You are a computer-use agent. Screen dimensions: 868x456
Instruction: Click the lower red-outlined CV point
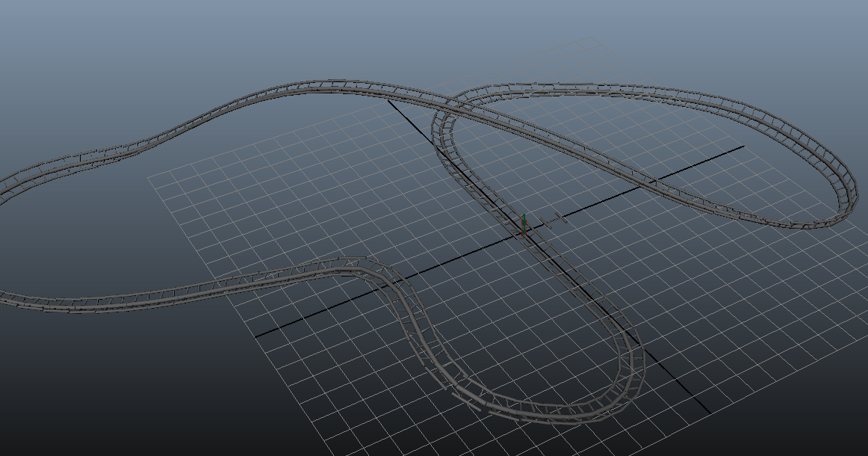(524, 232)
